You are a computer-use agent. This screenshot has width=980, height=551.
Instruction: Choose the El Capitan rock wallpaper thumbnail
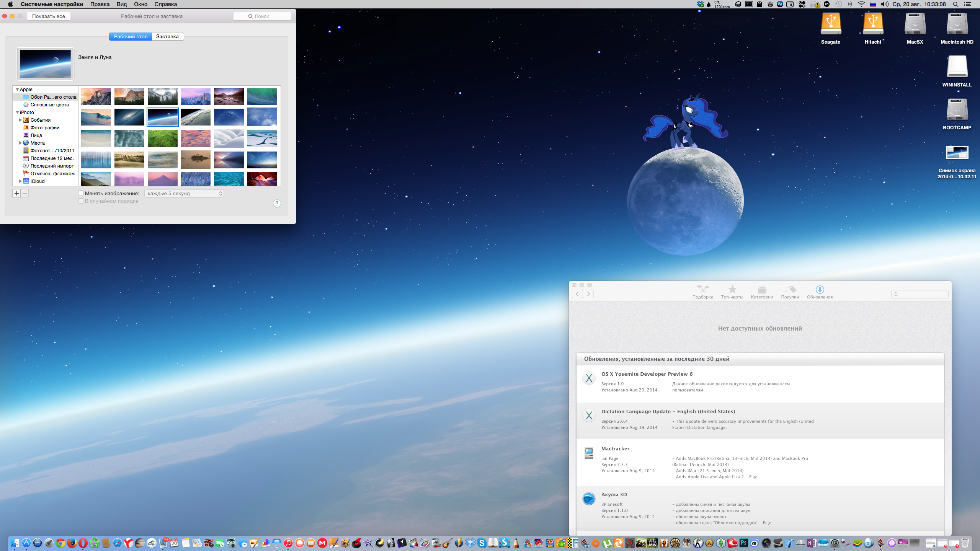129,96
